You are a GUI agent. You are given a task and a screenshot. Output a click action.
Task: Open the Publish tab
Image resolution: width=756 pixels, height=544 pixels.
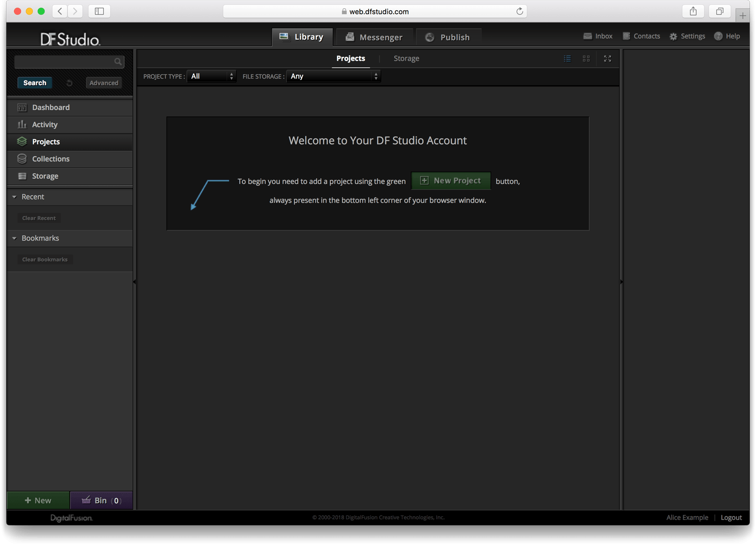pos(448,37)
